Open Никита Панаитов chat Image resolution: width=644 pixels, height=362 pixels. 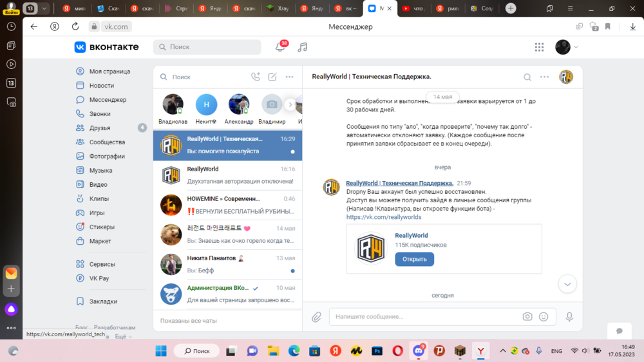click(x=227, y=264)
